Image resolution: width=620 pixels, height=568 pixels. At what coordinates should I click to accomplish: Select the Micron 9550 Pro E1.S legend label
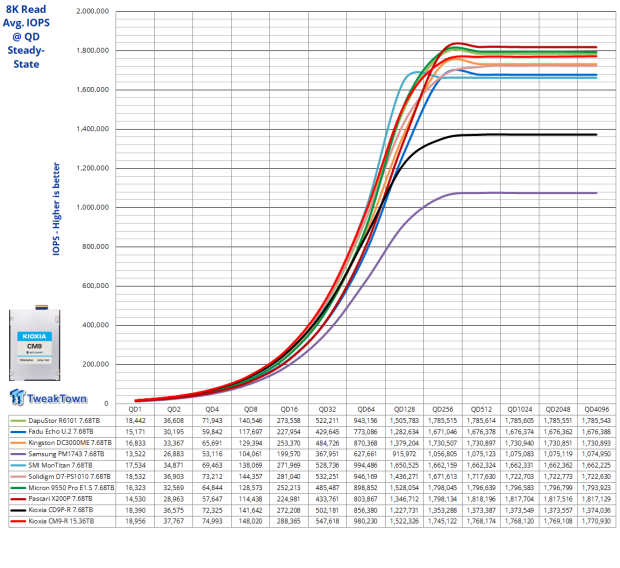[x=71, y=488]
